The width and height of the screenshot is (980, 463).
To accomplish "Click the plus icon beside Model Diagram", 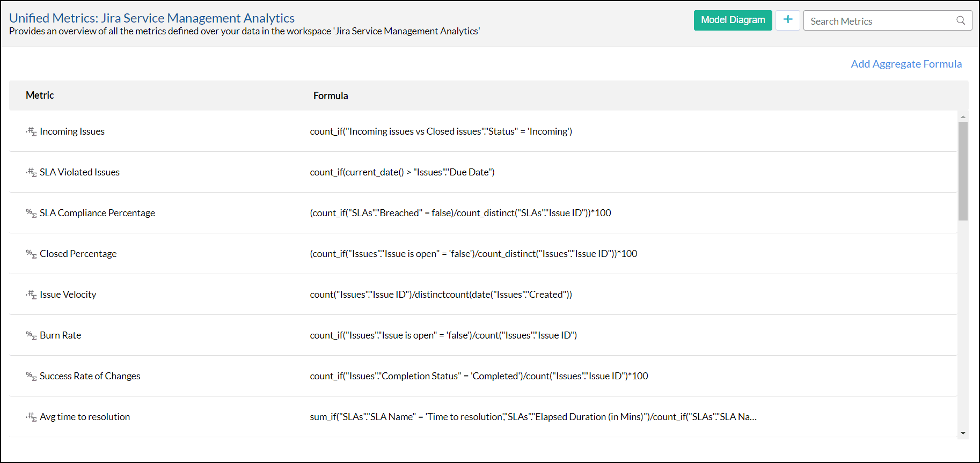I will [787, 20].
